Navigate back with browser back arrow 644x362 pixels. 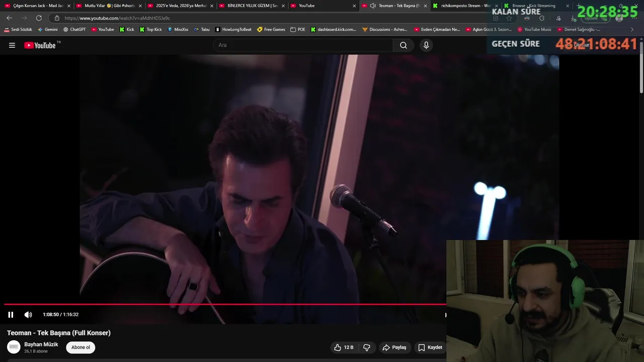10,18
